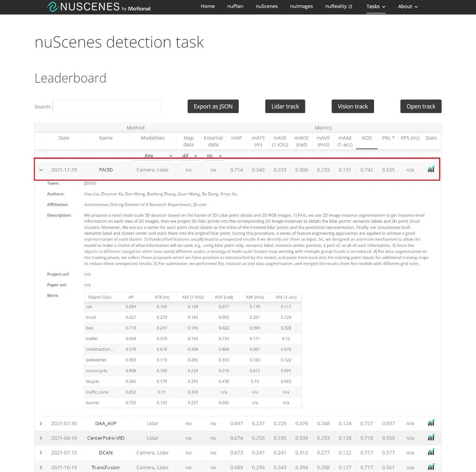This screenshot has height=472, width=476.
Task: Click the Export as JSON button
Action: tap(213, 106)
